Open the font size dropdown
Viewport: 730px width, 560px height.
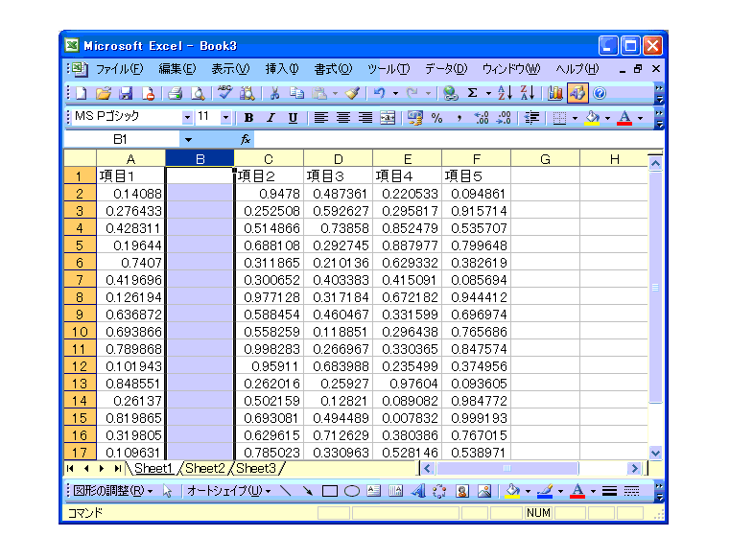(x=225, y=117)
